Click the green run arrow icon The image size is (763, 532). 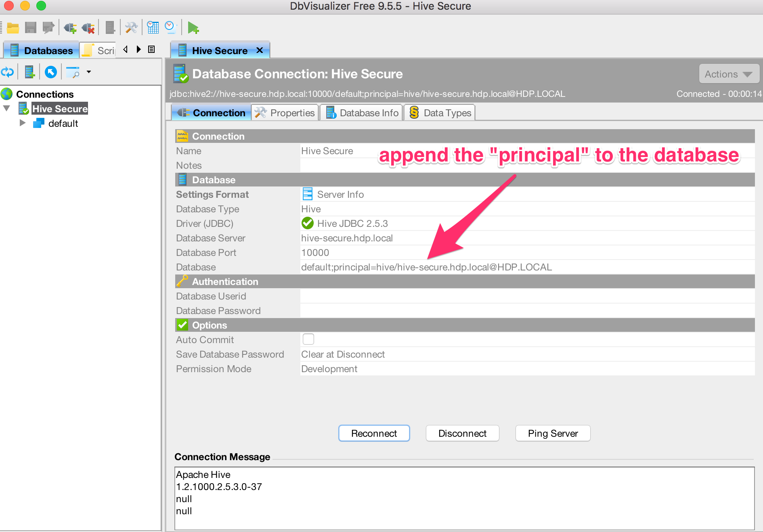tap(193, 28)
